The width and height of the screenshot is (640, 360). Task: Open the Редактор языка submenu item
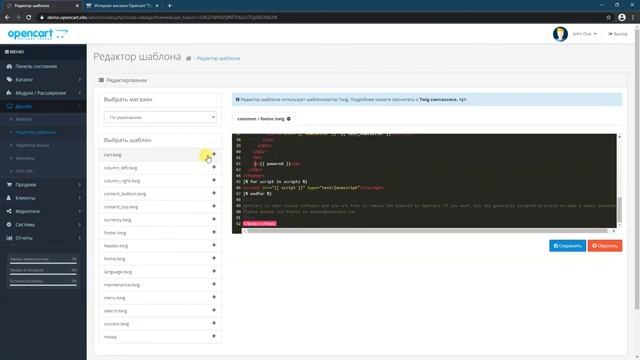(x=32, y=145)
